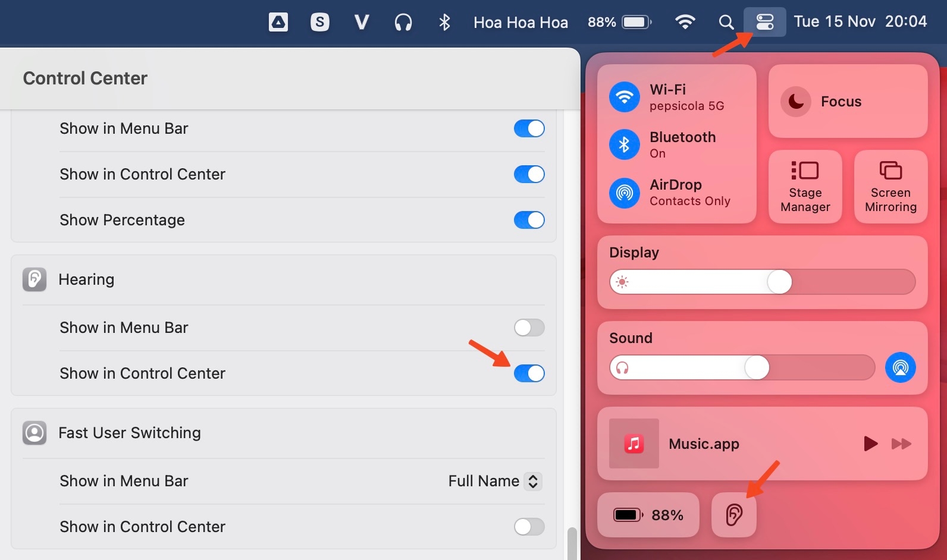Select the Hearing section heading
947x560 pixels.
coord(86,279)
